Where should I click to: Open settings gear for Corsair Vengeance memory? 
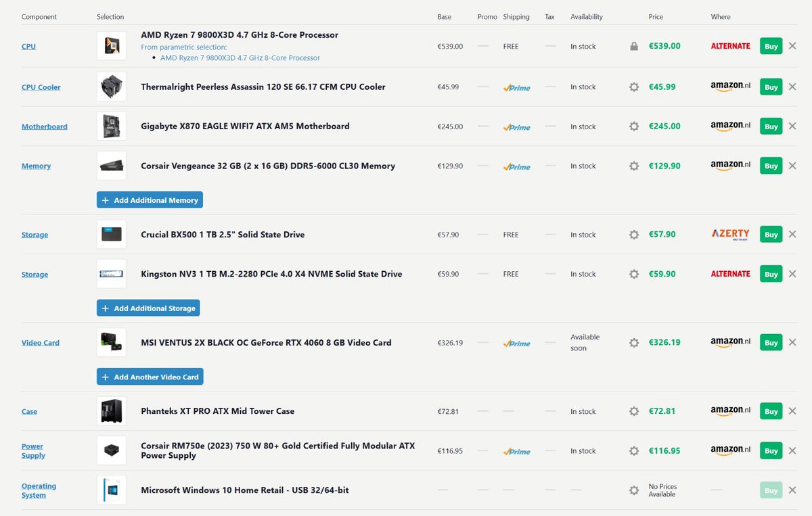634,166
